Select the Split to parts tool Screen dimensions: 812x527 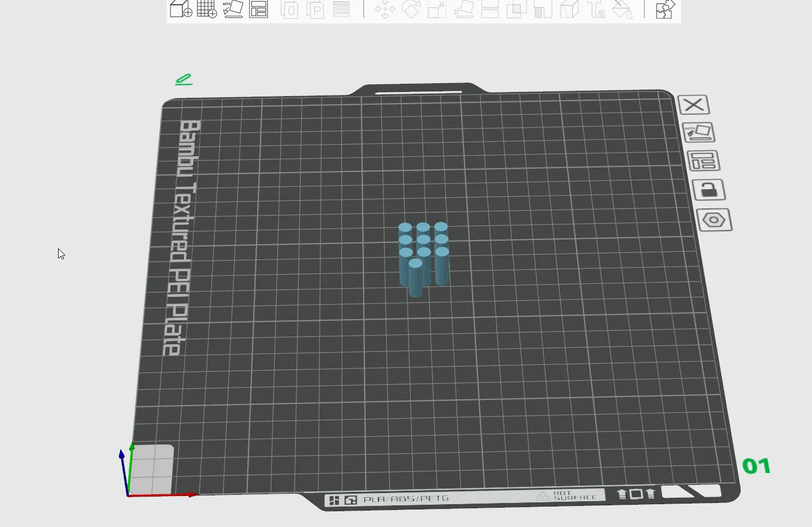(316, 9)
